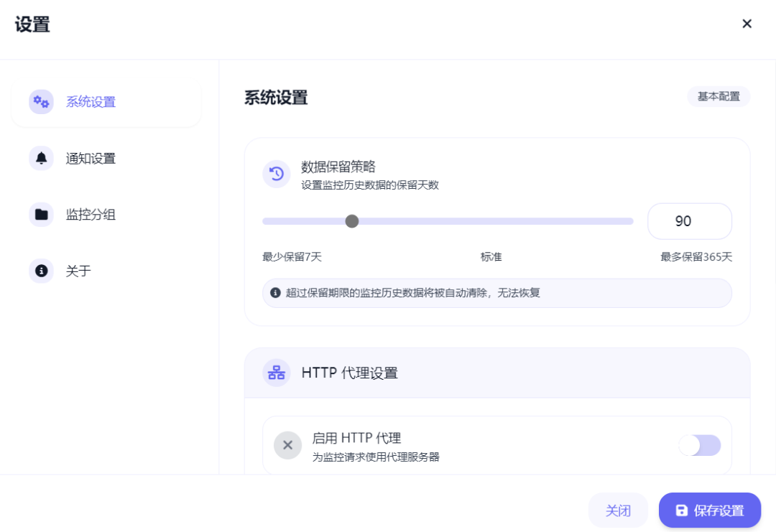The height and width of the screenshot is (532, 776).
Task: Select the 关于 tab in sidebar
Action: tap(78, 271)
